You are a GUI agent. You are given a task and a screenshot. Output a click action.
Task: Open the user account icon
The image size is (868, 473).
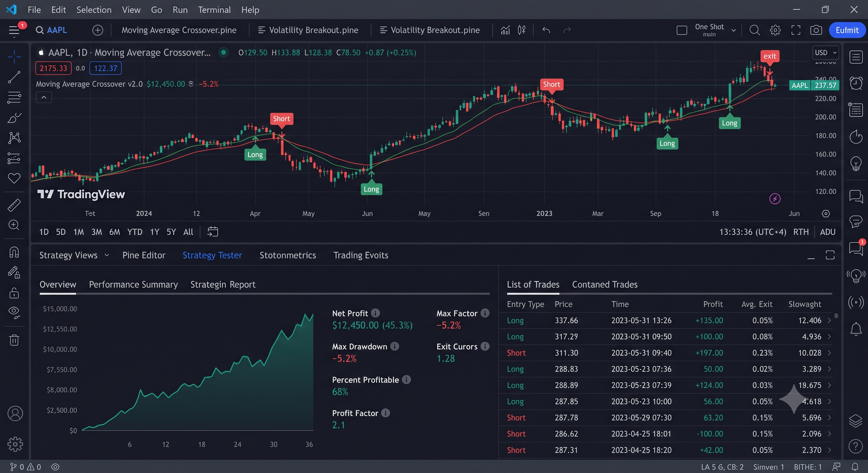[x=15, y=413]
